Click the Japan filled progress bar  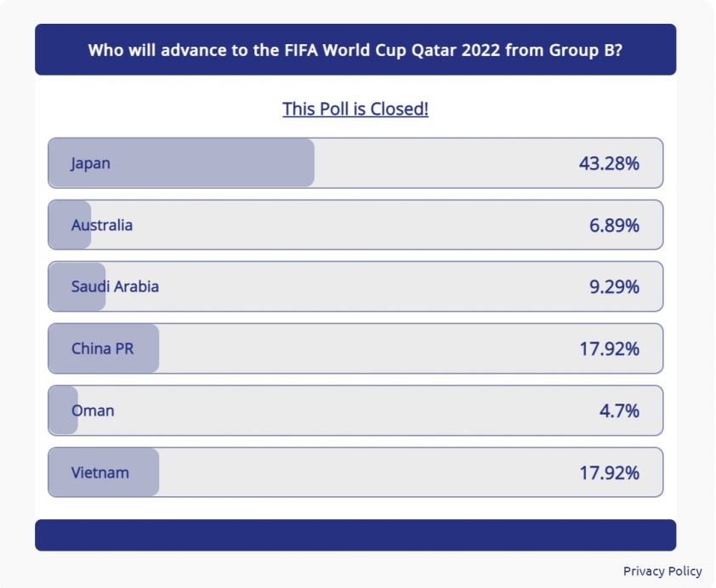[x=181, y=163]
